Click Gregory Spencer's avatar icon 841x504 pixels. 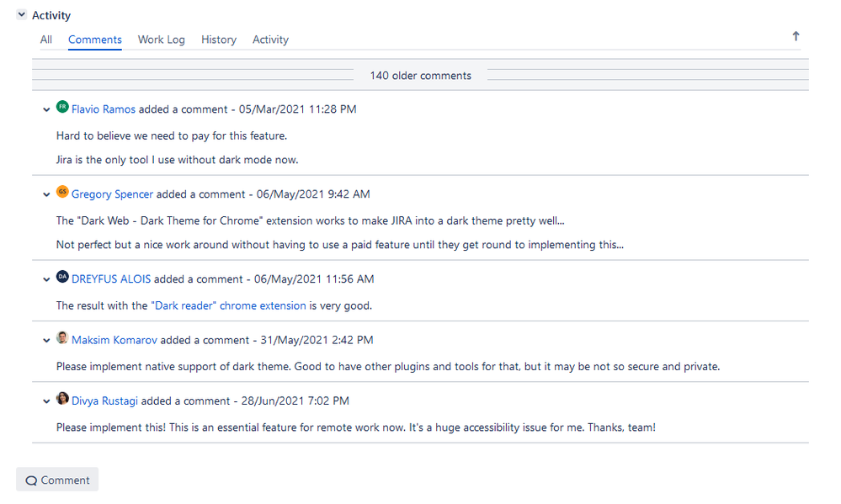tap(62, 194)
